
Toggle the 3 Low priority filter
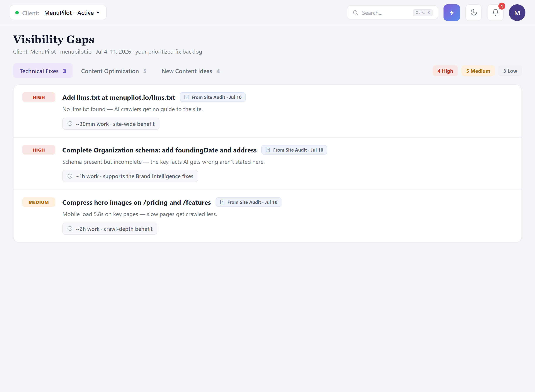coord(510,71)
